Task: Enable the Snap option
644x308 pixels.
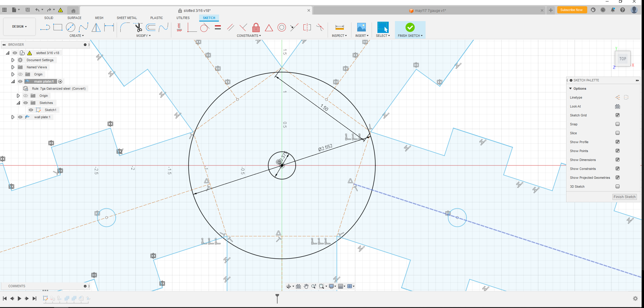Action: [618, 124]
